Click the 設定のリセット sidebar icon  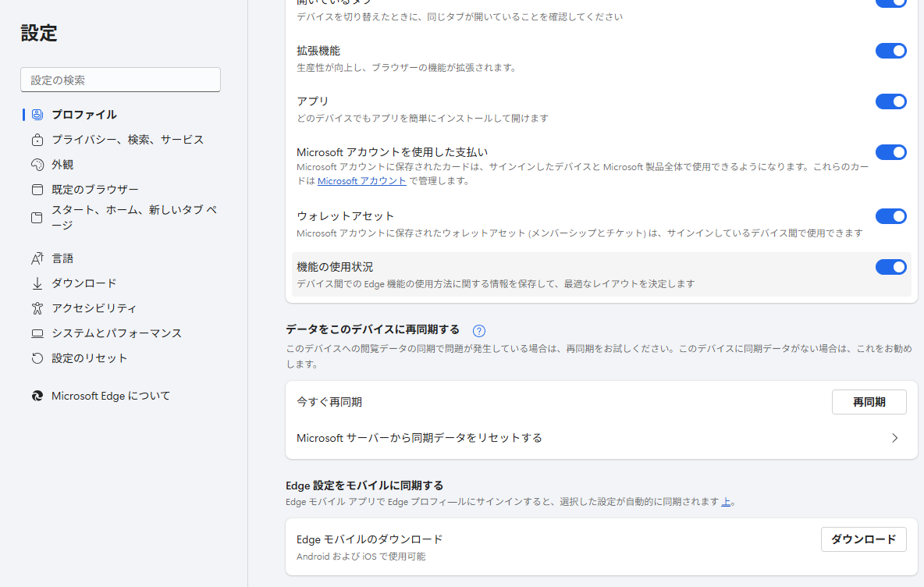[x=37, y=358]
